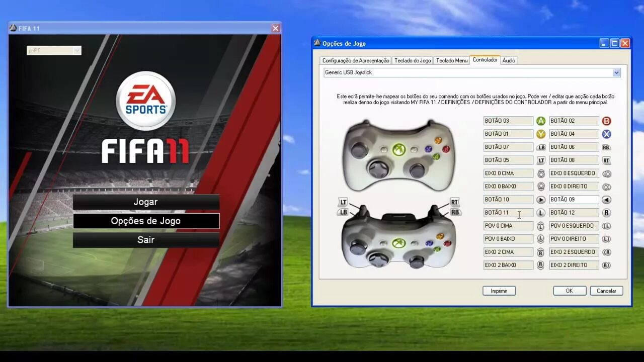
Task: Switch to Teclado do Jogo tab
Action: coord(413,60)
